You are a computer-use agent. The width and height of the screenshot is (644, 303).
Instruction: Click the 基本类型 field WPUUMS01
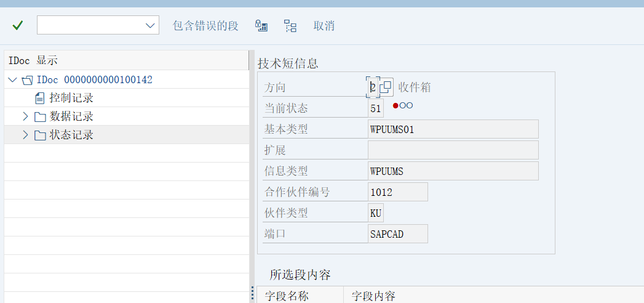click(x=453, y=129)
